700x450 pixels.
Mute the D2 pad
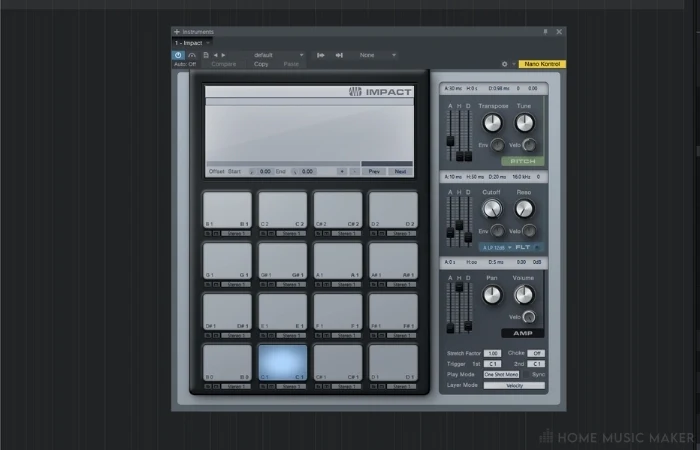382,233
